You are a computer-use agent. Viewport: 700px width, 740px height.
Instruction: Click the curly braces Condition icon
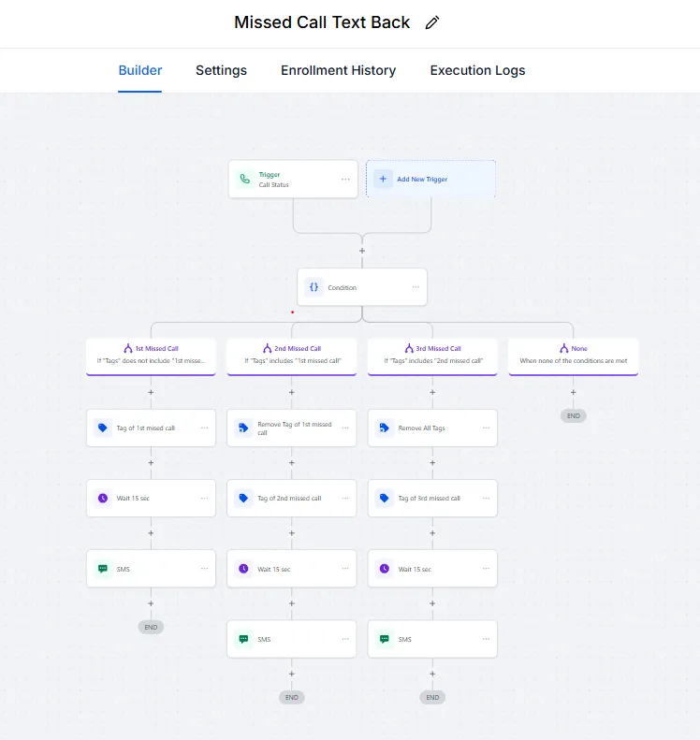point(314,287)
